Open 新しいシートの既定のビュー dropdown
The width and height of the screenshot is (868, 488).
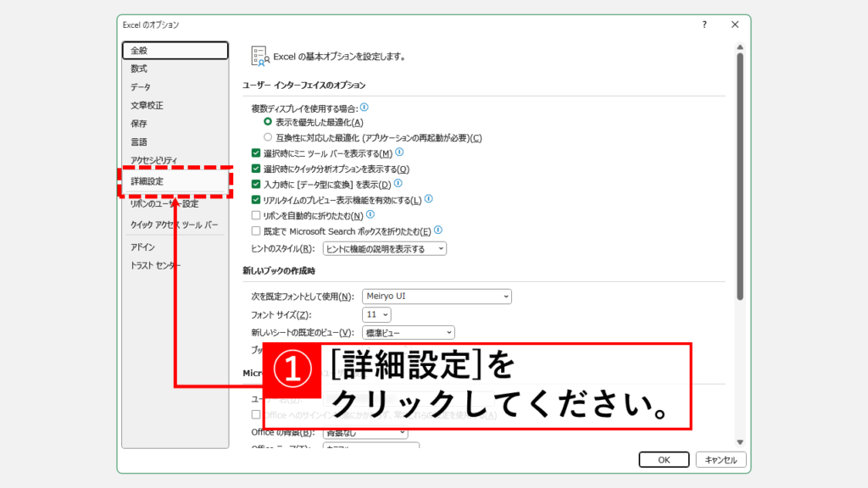(409, 332)
